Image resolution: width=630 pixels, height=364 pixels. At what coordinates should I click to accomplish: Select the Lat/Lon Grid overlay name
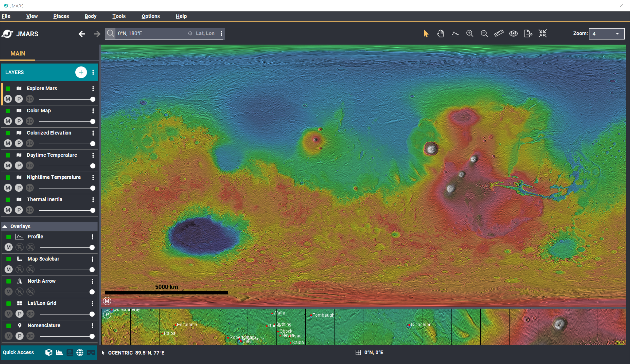[42, 303]
